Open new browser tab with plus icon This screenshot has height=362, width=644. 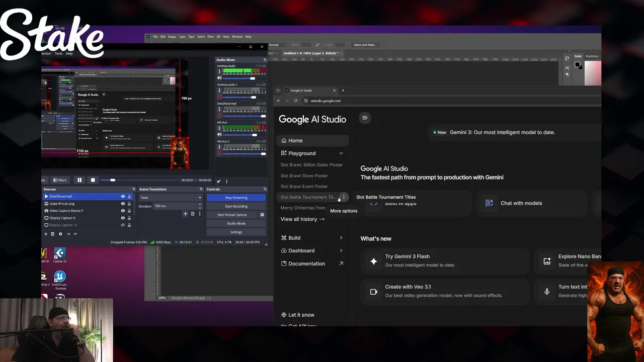pos(343,90)
